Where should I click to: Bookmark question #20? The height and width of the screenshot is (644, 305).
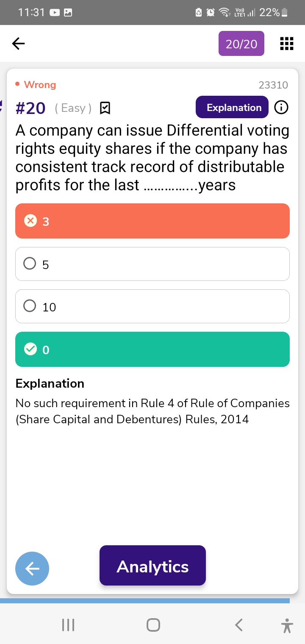(x=105, y=108)
